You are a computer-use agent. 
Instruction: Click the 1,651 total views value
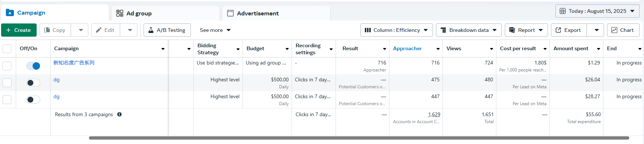pos(488,115)
